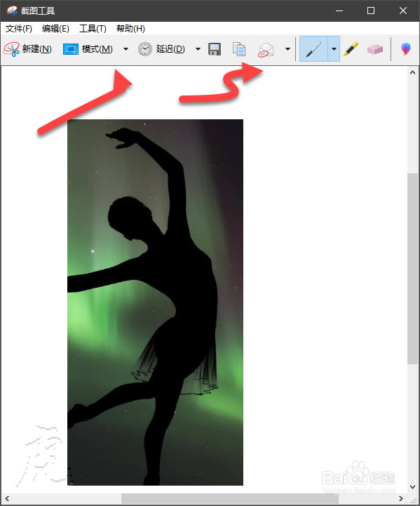Open the Pen options dropdown arrow

click(334, 49)
